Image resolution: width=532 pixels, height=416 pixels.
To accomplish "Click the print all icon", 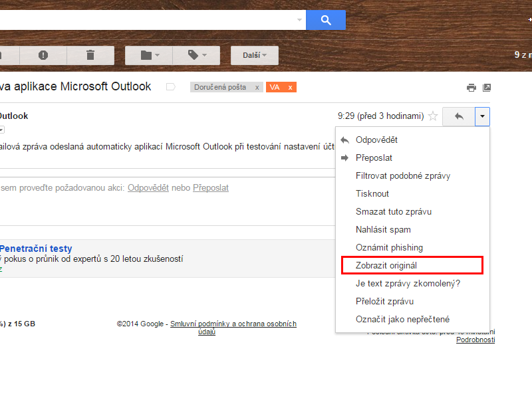I will coord(471,87).
